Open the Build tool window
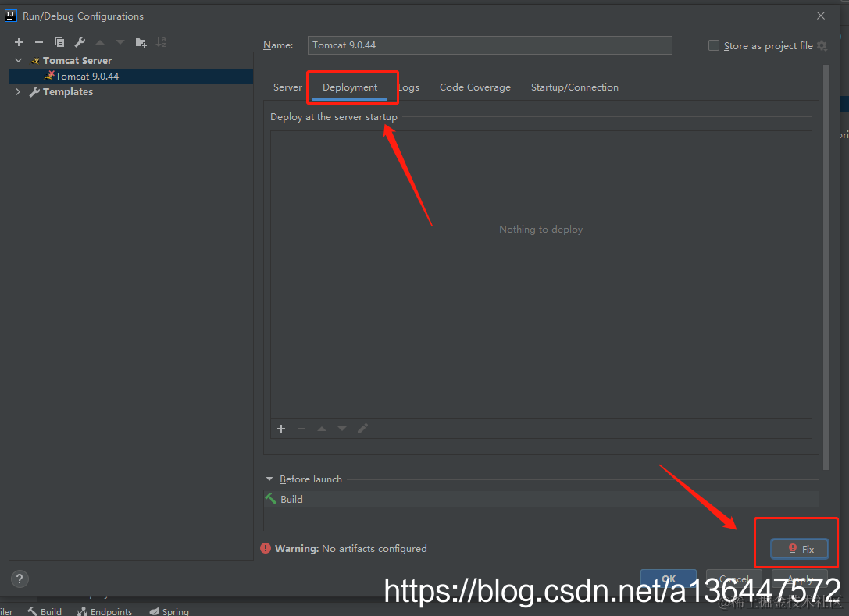 point(45,611)
